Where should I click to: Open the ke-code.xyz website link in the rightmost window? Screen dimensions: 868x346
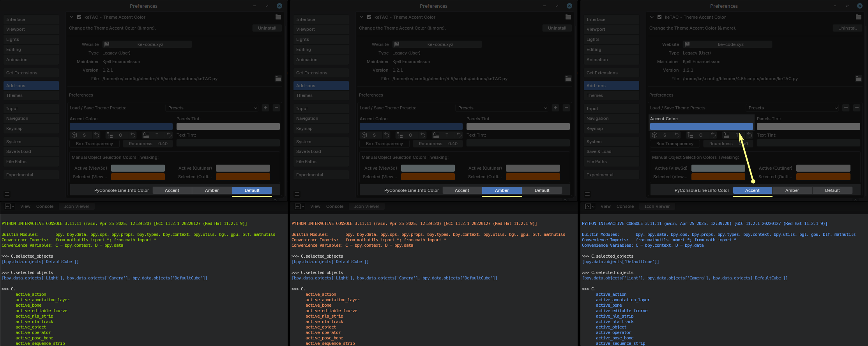[730, 44]
